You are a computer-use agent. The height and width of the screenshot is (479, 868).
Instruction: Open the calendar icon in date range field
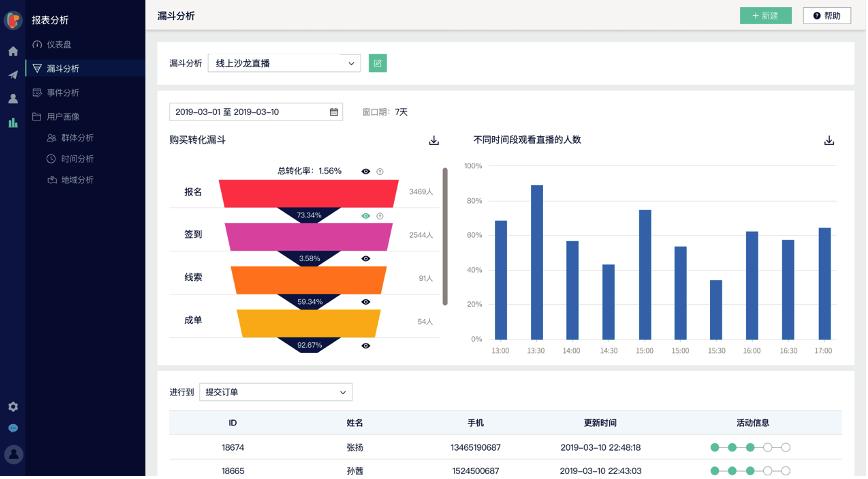334,112
